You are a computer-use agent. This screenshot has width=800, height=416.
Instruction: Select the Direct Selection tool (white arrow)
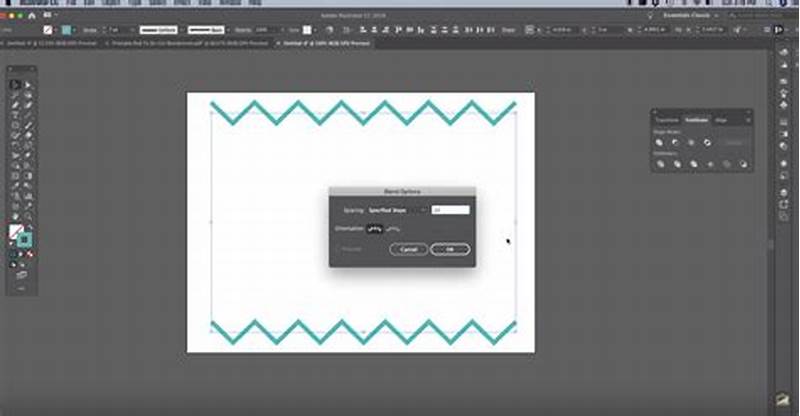pyautogui.click(x=28, y=85)
